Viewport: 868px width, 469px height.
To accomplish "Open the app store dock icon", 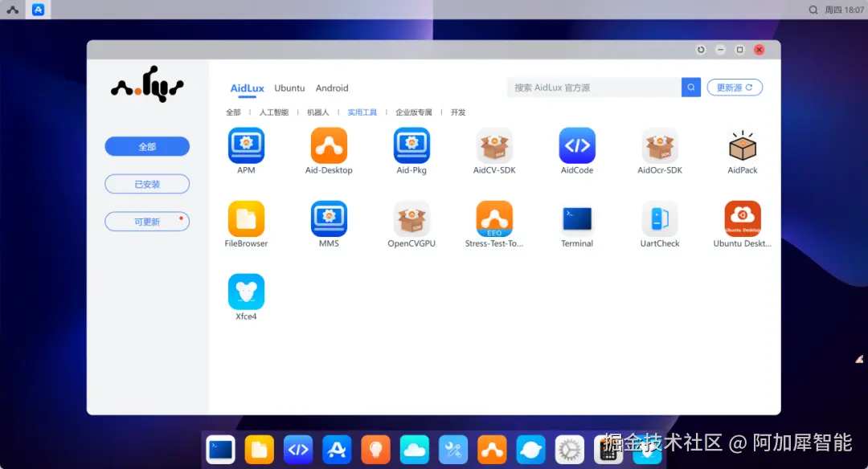I will tap(337, 450).
